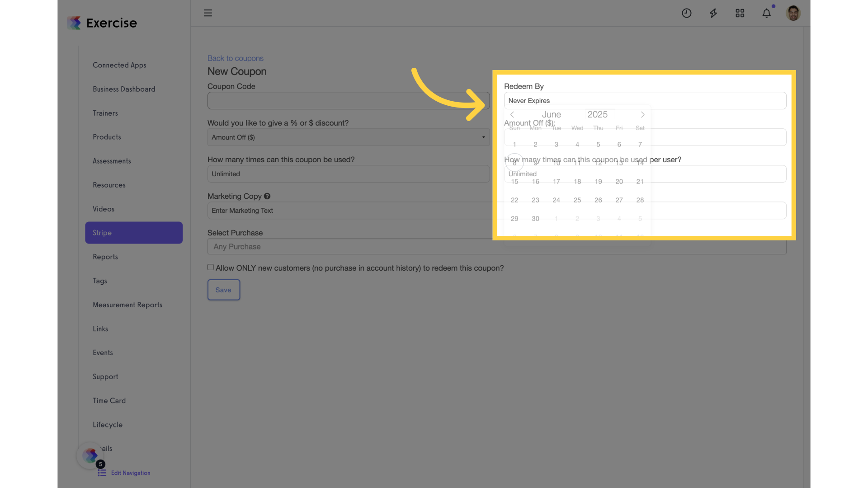This screenshot has height=488, width=868.
Task: Click the Edit Navigation link
Action: point(131,473)
